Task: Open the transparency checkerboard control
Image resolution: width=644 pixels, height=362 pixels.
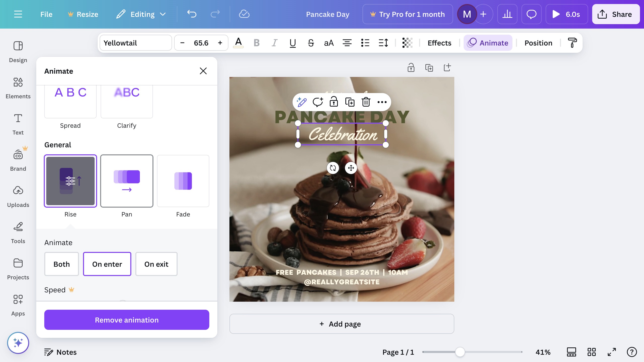Action: coord(407,43)
